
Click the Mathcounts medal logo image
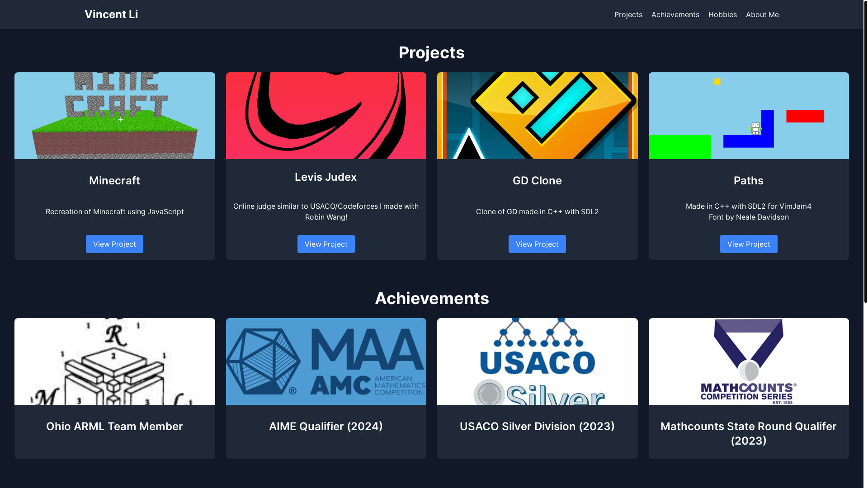[749, 361]
